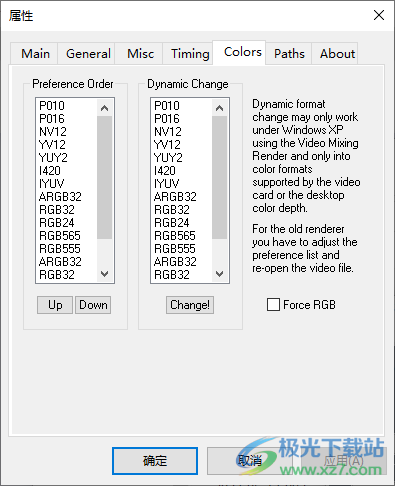
Task: Select IYUV in Preference Order list
Action: (66, 184)
